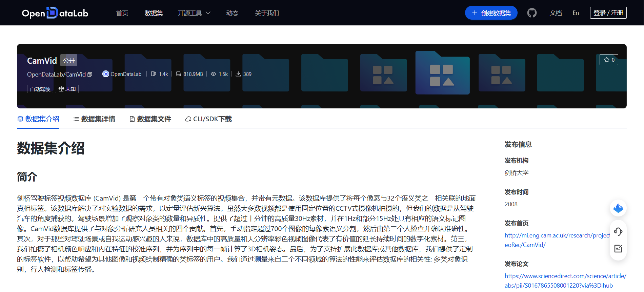Go to 首页 in navigation
Viewport: 644px width, 292px height.
coord(122,13)
